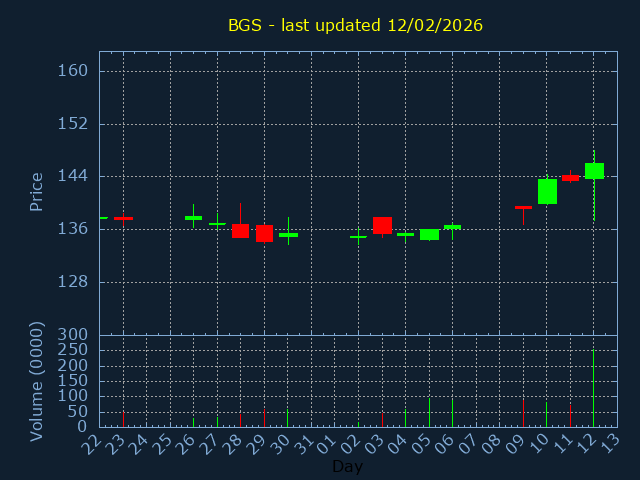640x480 pixels.
Task: Click the 'Price' y-axis label
Action: (37, 191)
